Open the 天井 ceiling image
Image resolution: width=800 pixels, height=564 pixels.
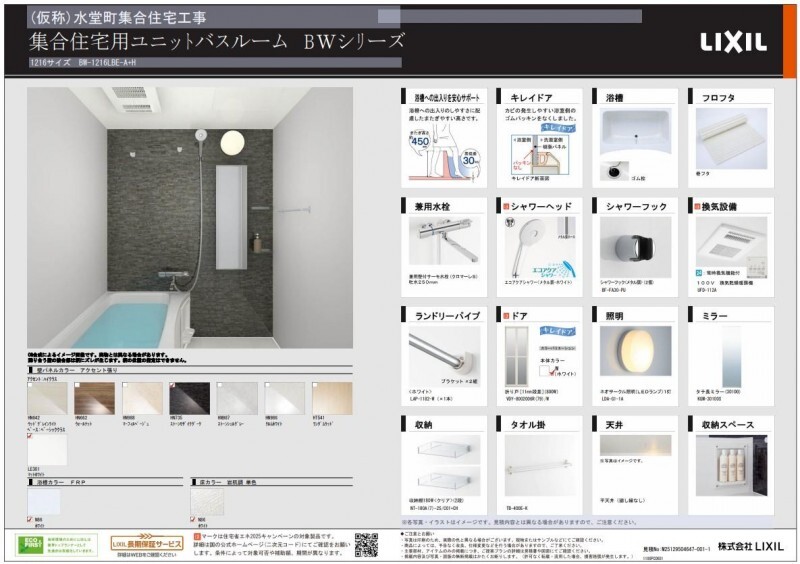point(635,445)
